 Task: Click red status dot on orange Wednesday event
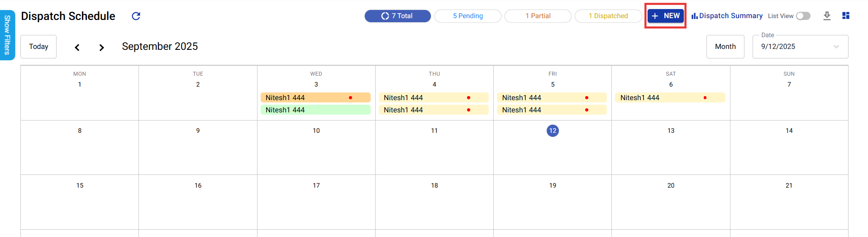pos(350,98)
